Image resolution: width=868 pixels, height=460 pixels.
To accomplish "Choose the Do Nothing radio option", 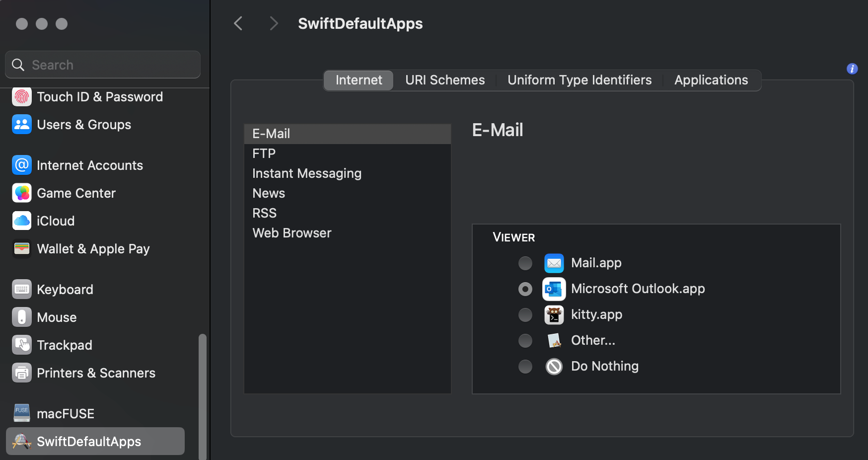I will tap(525, 367).
